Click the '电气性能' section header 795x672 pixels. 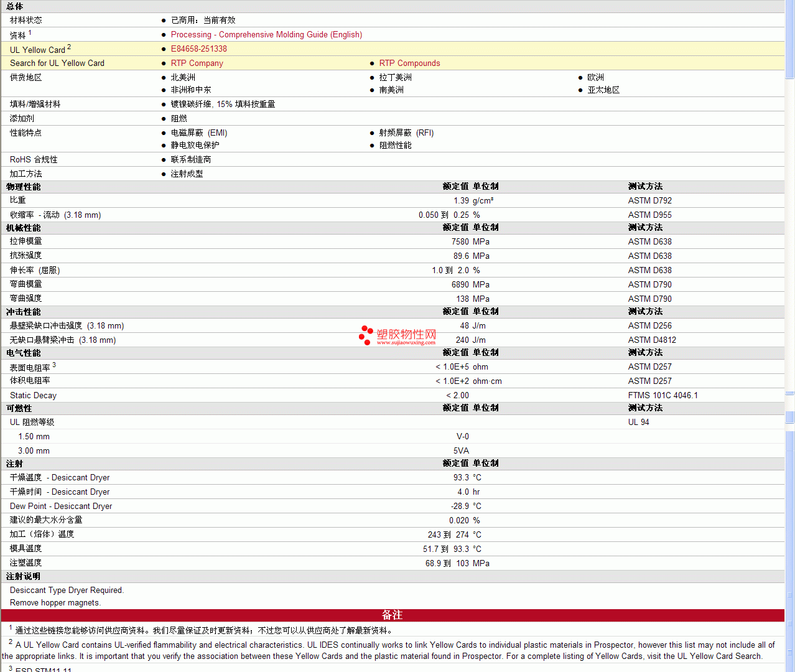click(x=24, y=353)
